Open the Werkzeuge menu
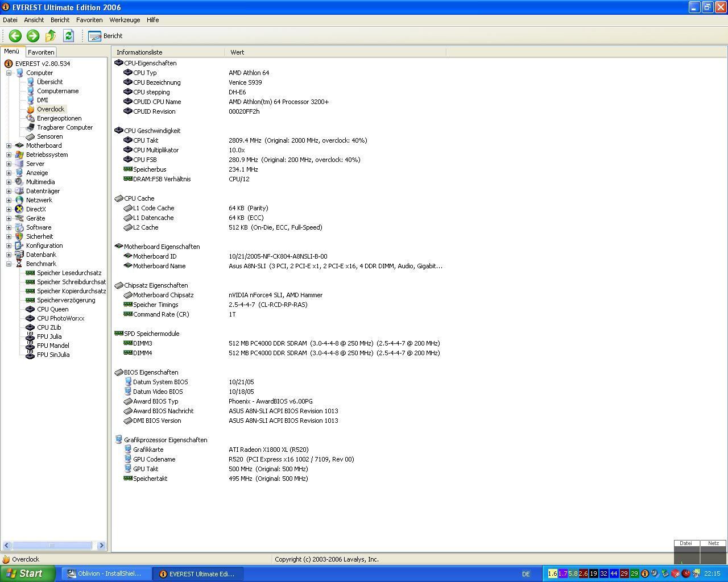728x582 pixels. (x=125, y=20)
